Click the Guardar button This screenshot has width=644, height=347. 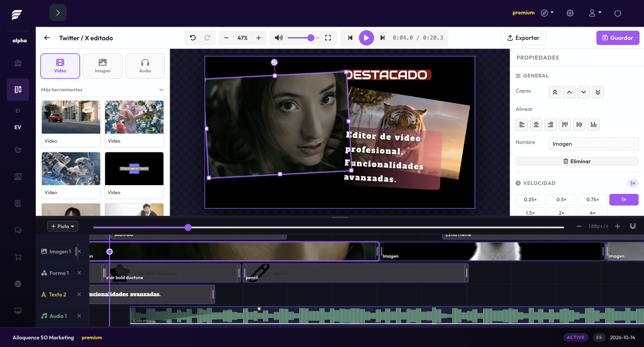pos(618,38)
